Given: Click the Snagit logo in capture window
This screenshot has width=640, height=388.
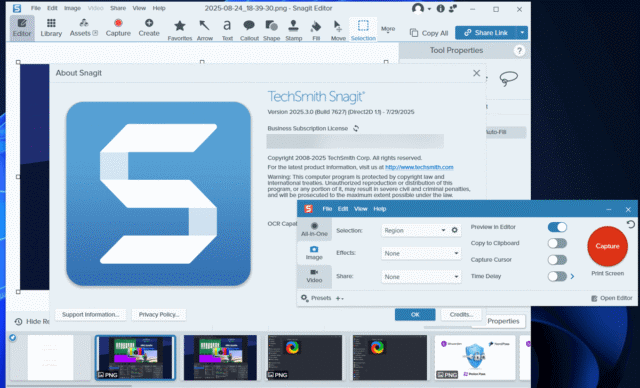Looking at the screenshot, I should coord(308,209).
